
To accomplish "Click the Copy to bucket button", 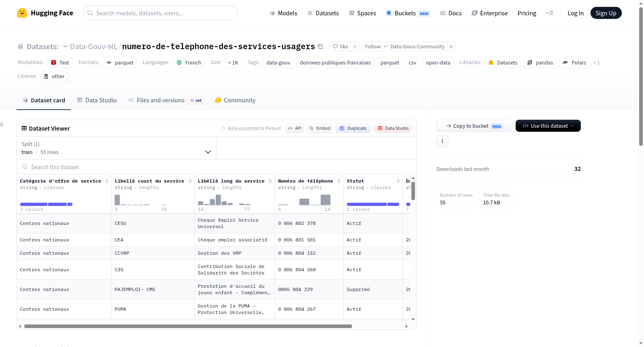I will pos(474,126).
